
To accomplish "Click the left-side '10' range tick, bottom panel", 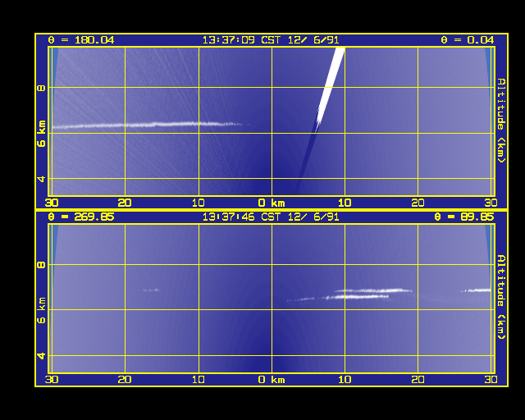I will click(x=198, y=380).
